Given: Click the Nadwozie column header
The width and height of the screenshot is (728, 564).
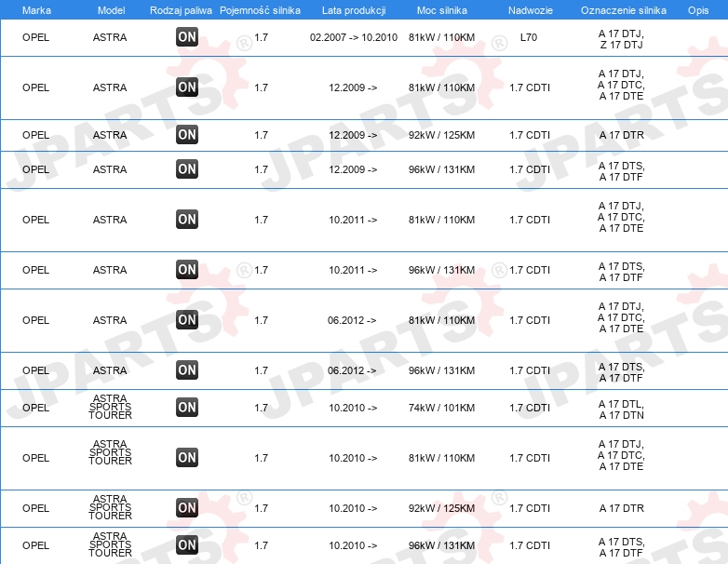Looking at the screenshot, I should (x=531, y=10).
